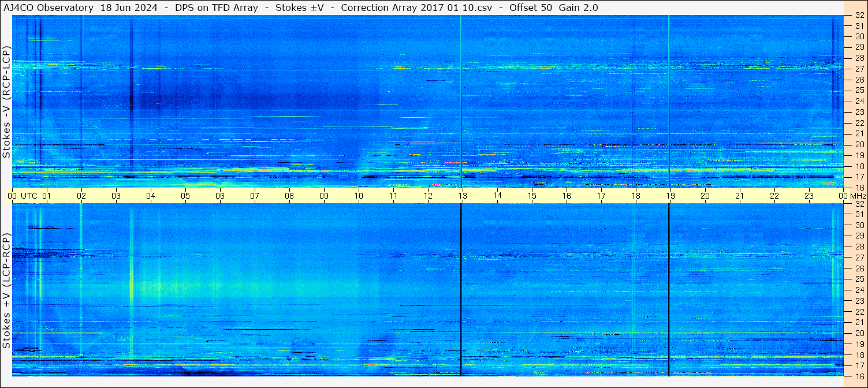Click "Correction Array 2017 01 10.csv" file name
The height and width of the screenshot is (388, 868).
pyautogui.click(x=416, y=8)
